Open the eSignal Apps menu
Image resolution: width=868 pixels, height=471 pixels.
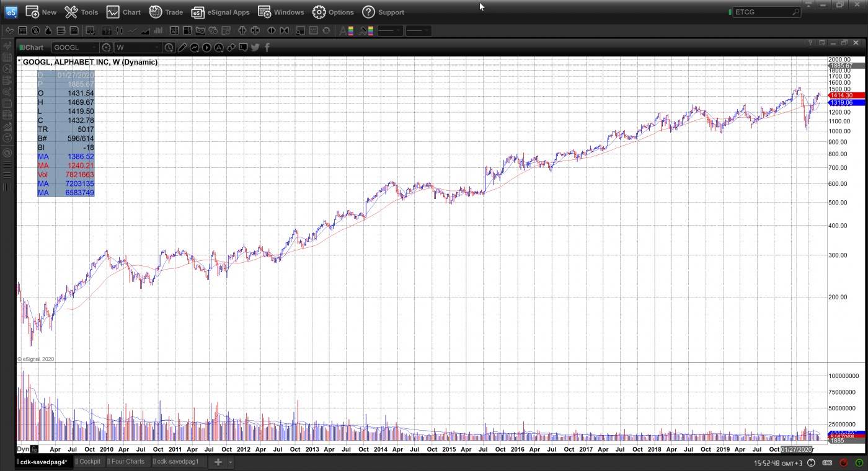(220, 12)
